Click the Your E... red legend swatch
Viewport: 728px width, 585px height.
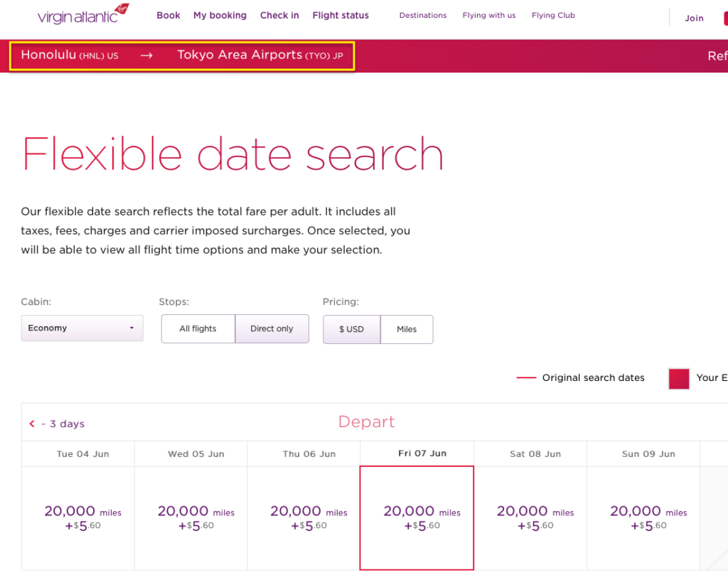point(679,379)
